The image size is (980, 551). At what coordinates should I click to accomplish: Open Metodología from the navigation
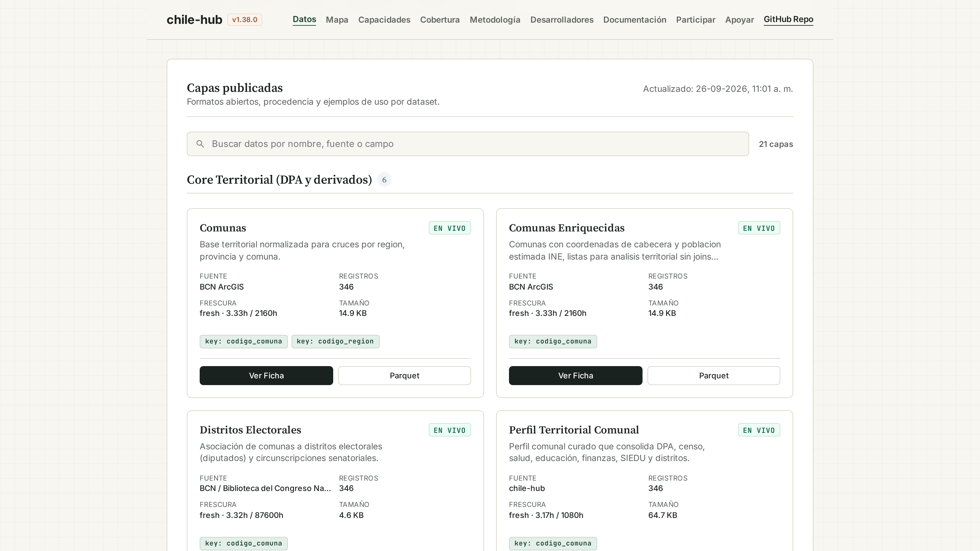pos(495,20)
